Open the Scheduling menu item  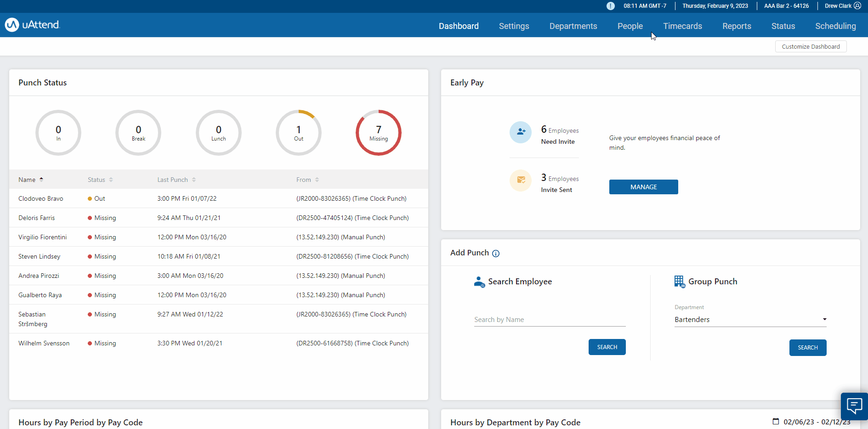click(x=835, y=26)
